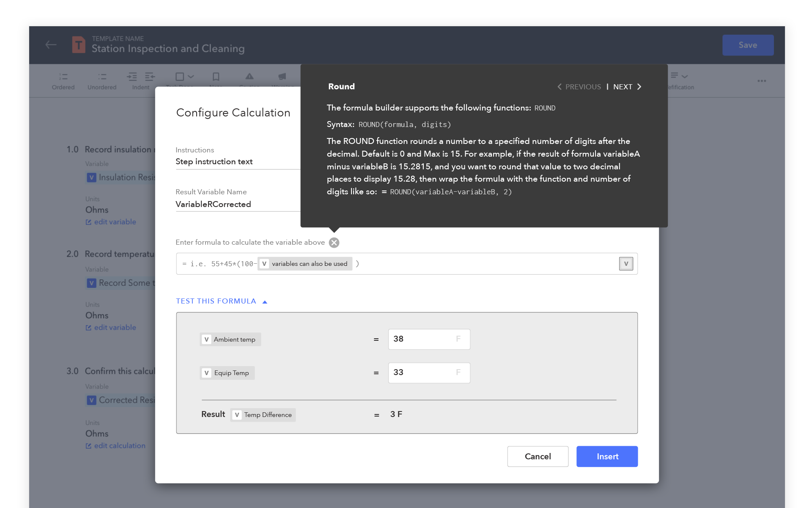Viewport: 812px width, 508px height.
Task: Click the back arrow in header
Action: tap(51, 45)
